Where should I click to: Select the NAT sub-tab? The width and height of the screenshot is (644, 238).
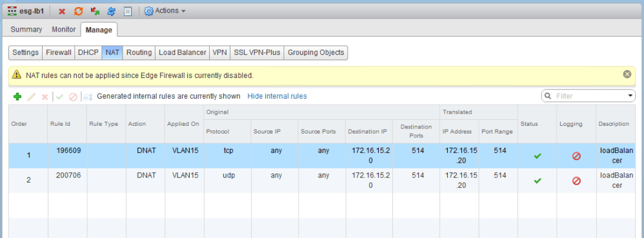pos(112,52)
